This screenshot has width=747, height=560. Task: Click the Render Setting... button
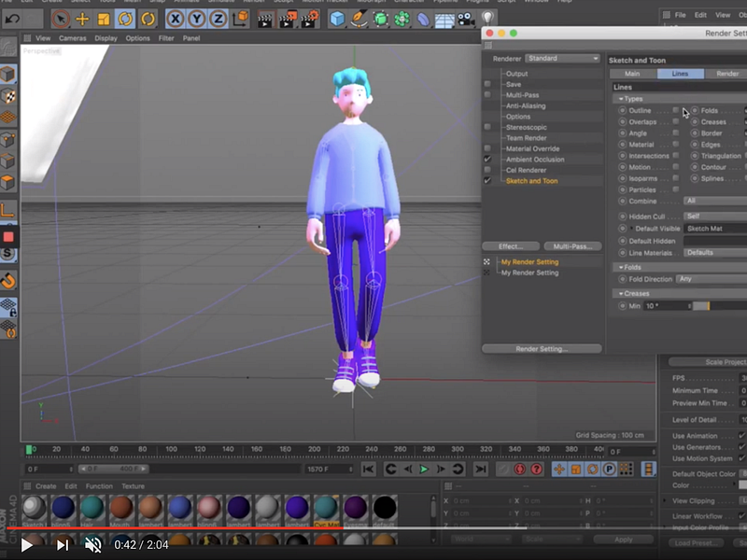pyautogui.click(x=542, y=349)
